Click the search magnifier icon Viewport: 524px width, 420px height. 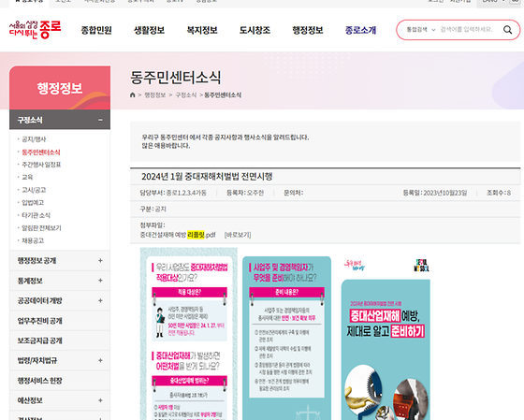(x=507, y=30)
